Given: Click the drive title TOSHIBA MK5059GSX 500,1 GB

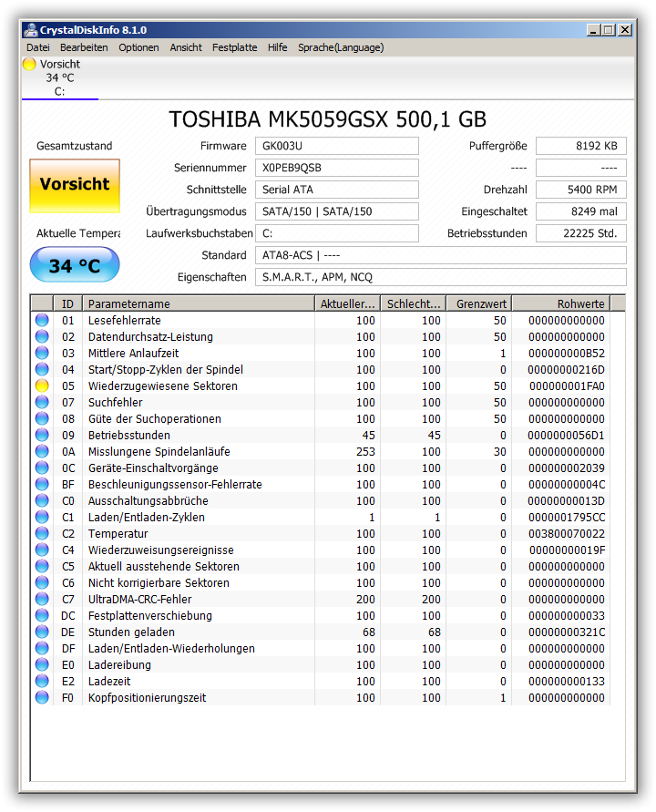Looking at the screenshot, I should (328, 119).
